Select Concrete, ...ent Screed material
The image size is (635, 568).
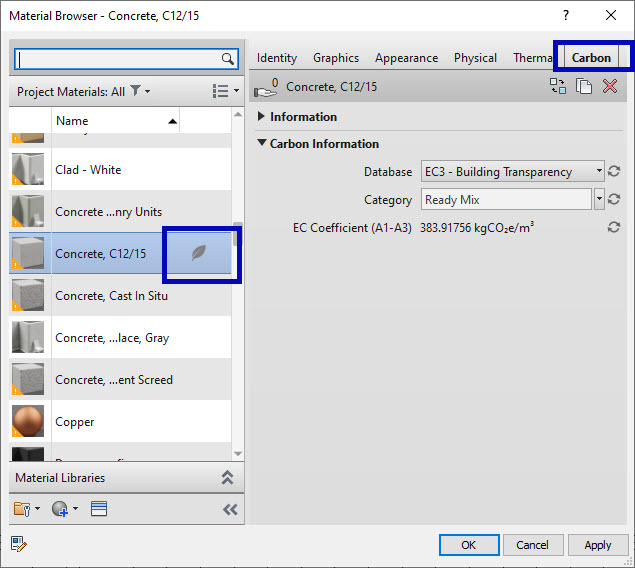point(120,379)
